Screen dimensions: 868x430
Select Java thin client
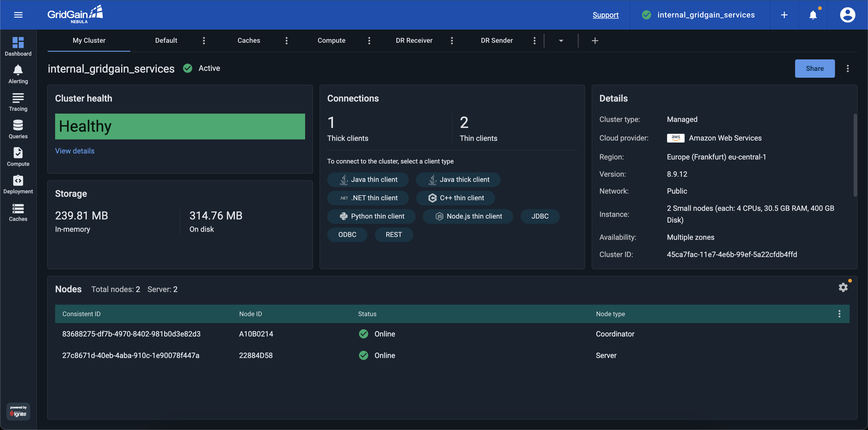pyautogui.click(x=368, y=180)
